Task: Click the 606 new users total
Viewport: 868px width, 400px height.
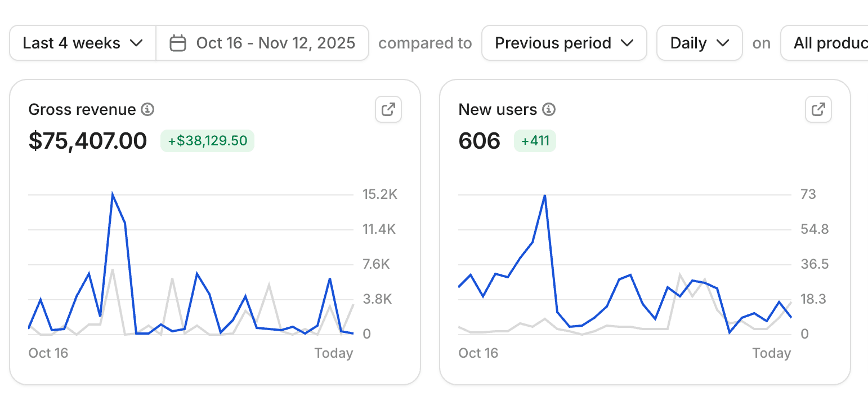Action: point(480,141)
